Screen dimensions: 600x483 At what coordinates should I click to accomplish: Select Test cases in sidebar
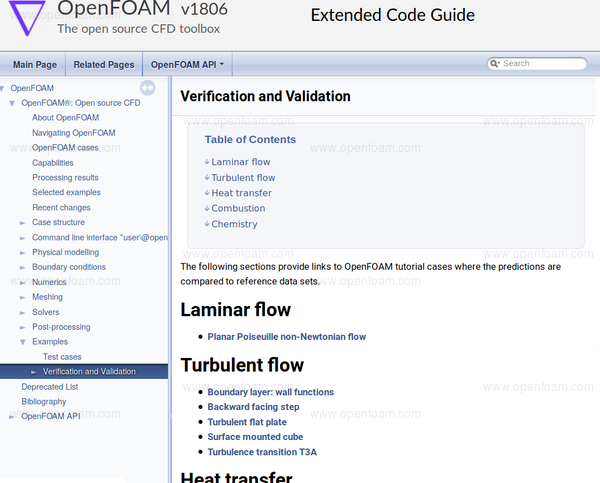62,357
